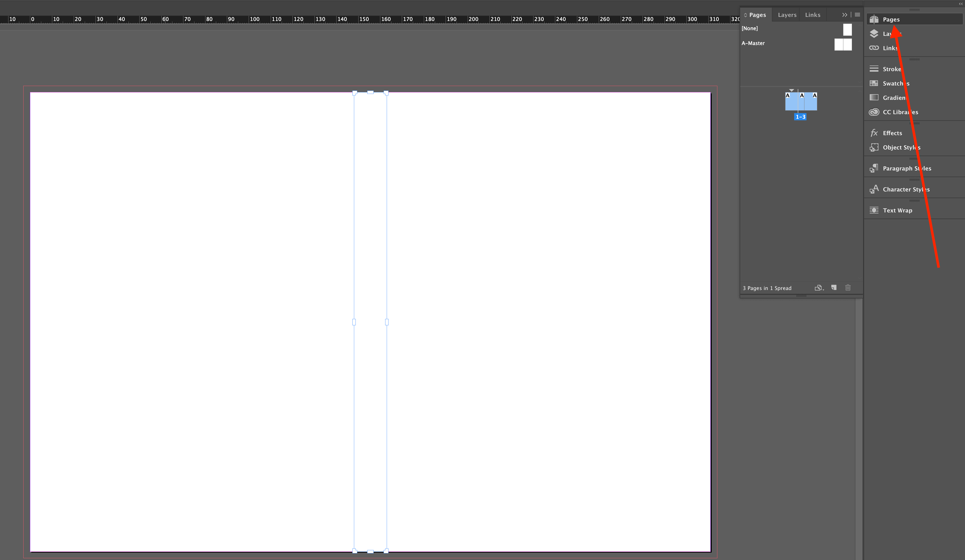
Task: Click the CC Libraries panel icon
Action: [x=874, y=111]
